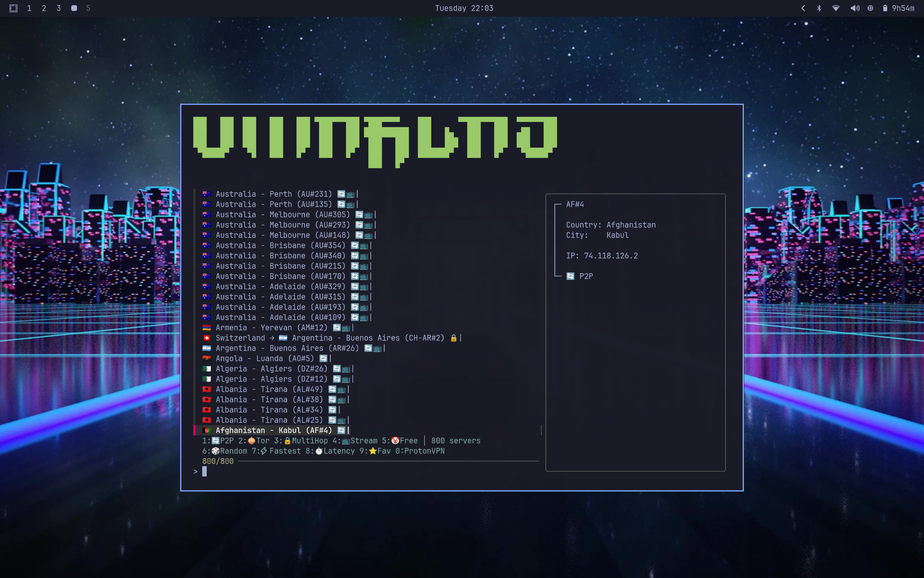Select Angola - Luanda (AO#5) server
This screenshot has height=578, width=924.
click(x=264, y=358)
